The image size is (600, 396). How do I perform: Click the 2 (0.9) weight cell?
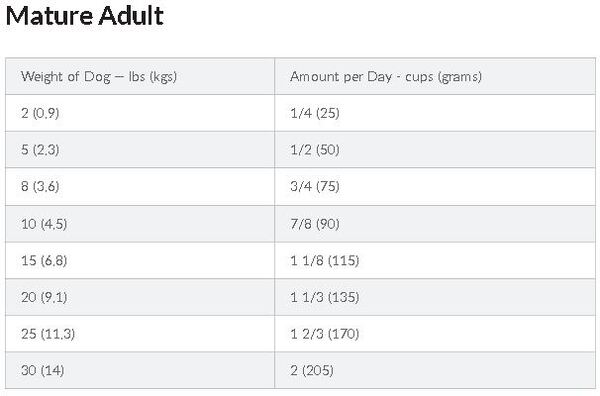pos(140,113)
